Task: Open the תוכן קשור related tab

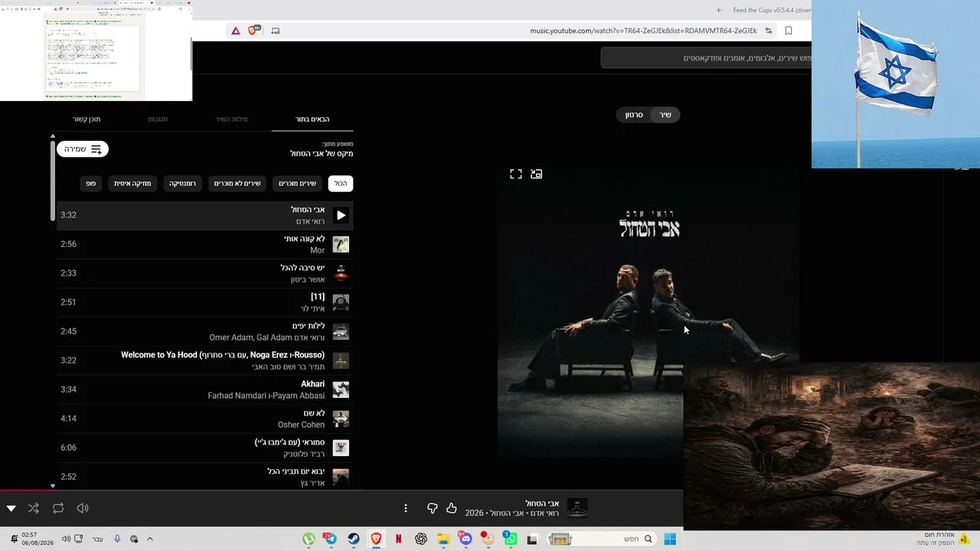Action: click(x=87, y=119)
